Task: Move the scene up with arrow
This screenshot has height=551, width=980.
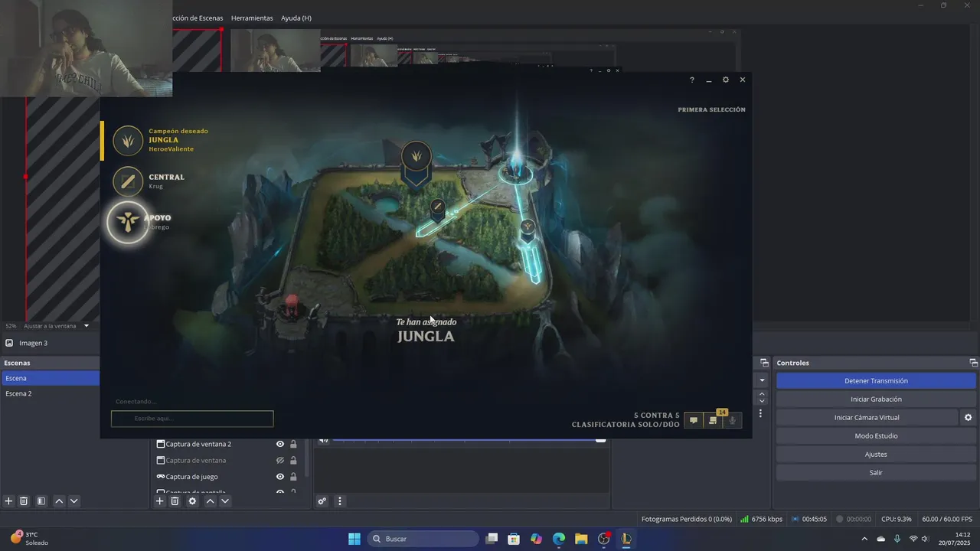Action: (58, 501)
